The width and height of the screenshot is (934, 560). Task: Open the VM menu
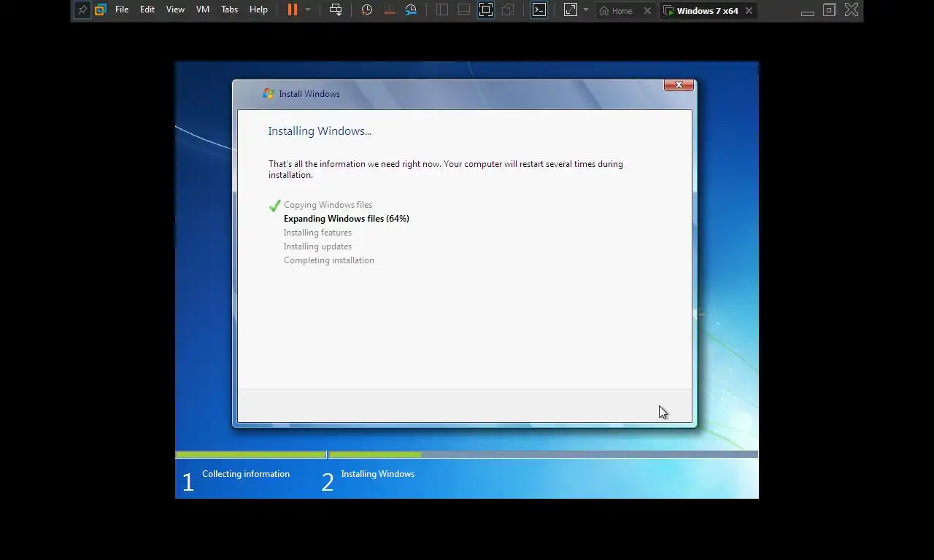coord(203,10)
